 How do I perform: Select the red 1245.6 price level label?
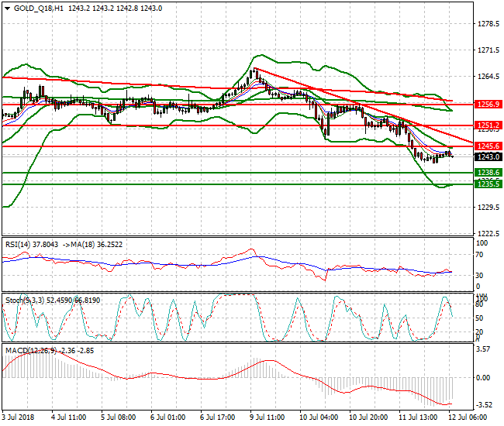click(488, 146)
